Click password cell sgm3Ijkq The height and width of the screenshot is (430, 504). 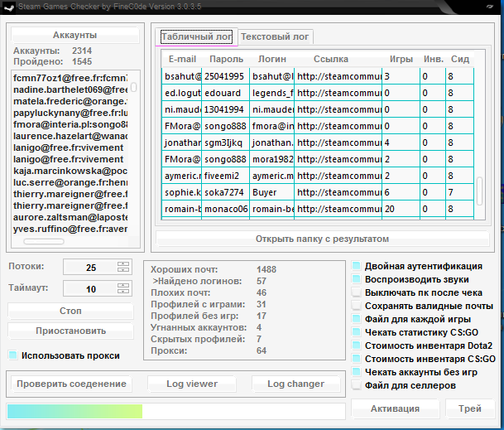tap(226, 143)
